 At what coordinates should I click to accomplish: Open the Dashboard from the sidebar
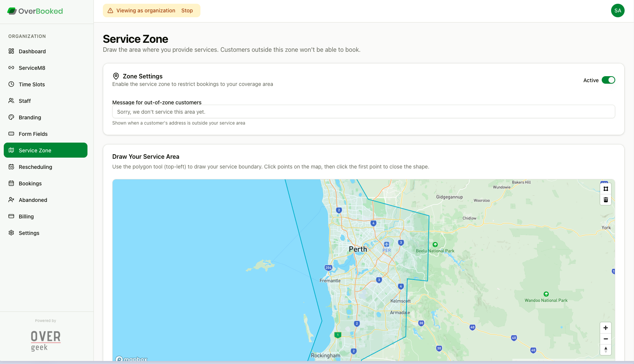[32, 51]
